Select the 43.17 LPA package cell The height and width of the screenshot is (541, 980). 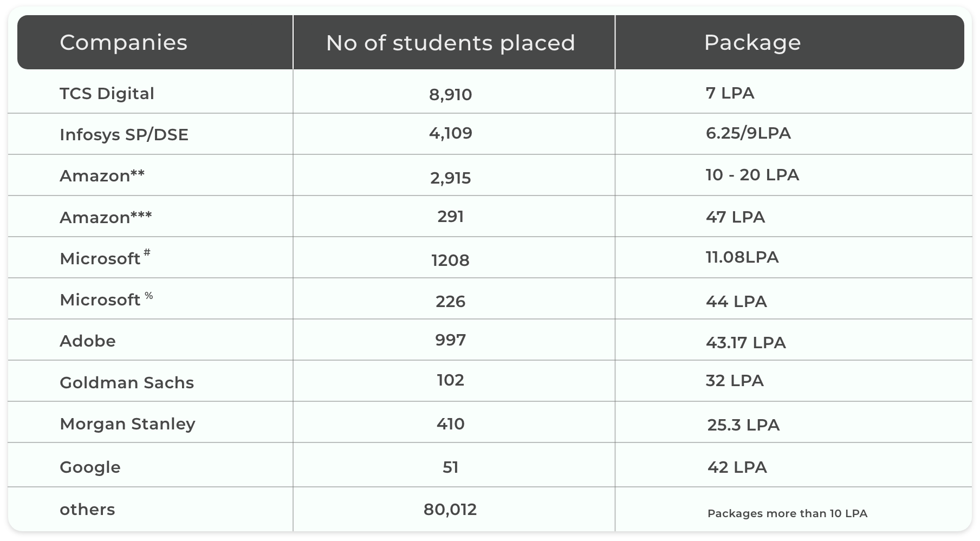pyautogui.click(x=745, y=343)
